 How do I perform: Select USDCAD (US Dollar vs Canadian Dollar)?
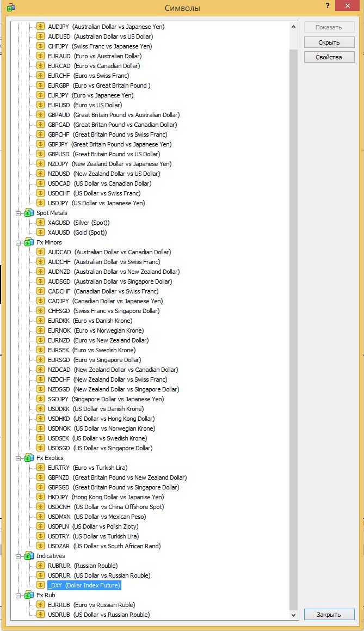[100, 183]
